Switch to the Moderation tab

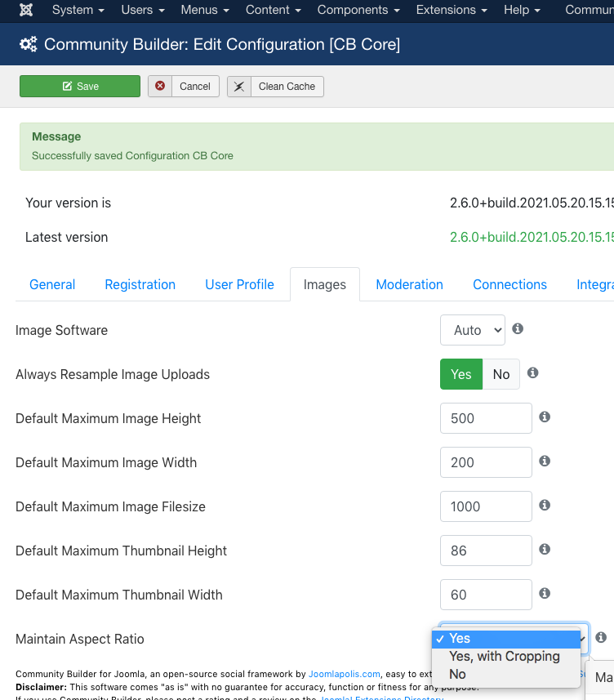point(410,285)
